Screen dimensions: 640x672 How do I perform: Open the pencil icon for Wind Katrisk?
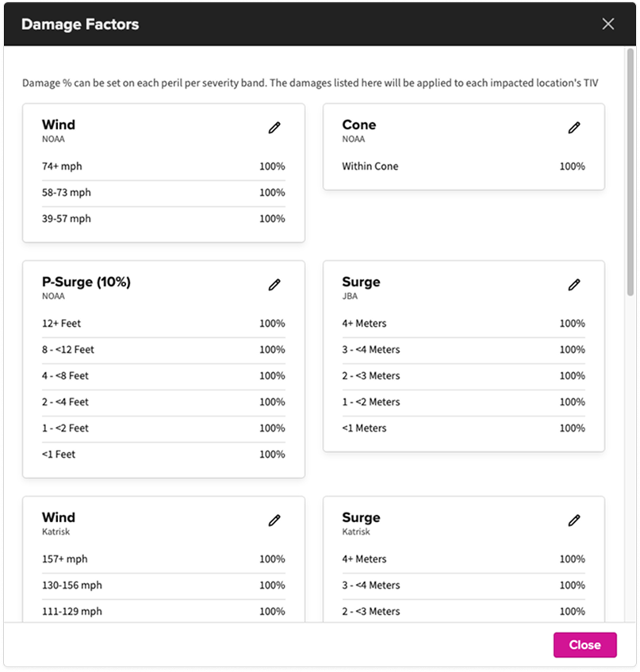coord(274,520)
